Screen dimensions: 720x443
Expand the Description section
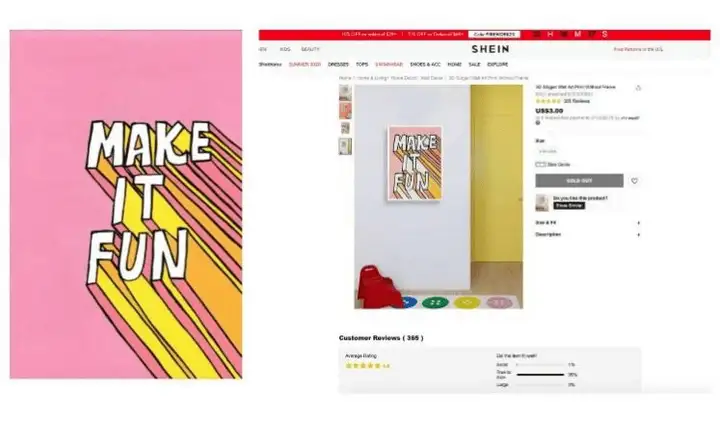(x=588, y=235)
